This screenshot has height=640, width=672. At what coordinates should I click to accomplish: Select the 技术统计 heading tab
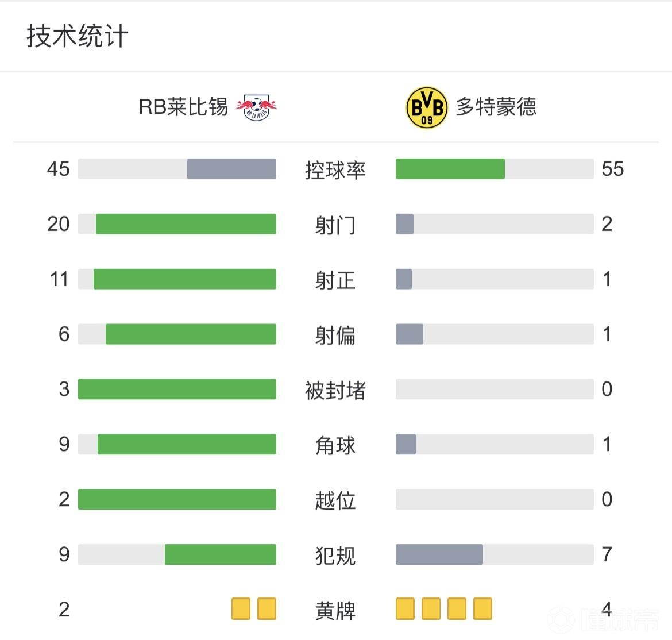click(x=78, y=36)
